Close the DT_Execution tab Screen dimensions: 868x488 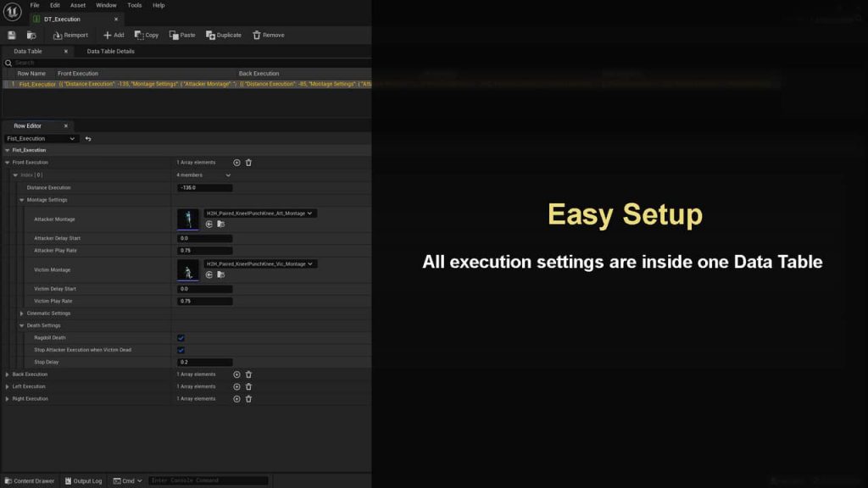click(116, 19)
